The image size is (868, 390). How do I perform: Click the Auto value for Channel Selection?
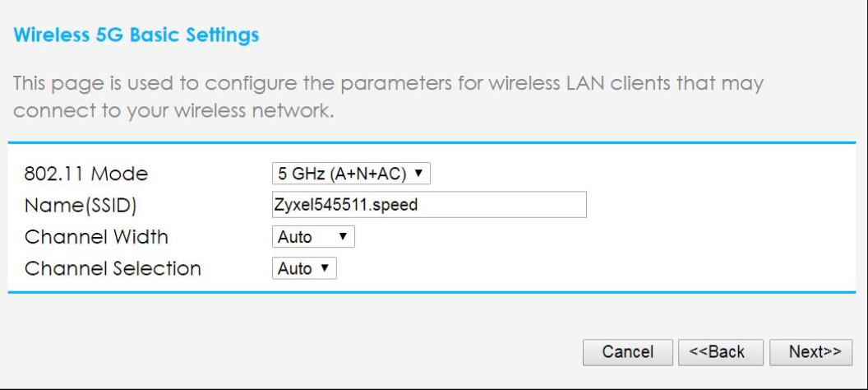(295, 268)
